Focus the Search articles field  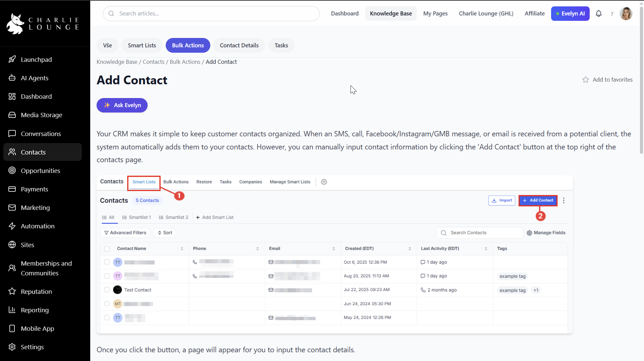[211, 13]
